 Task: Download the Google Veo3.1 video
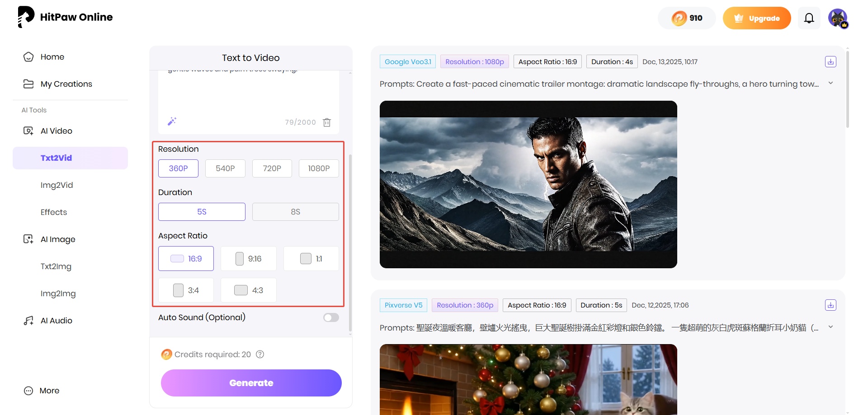[x=830, y=62]
